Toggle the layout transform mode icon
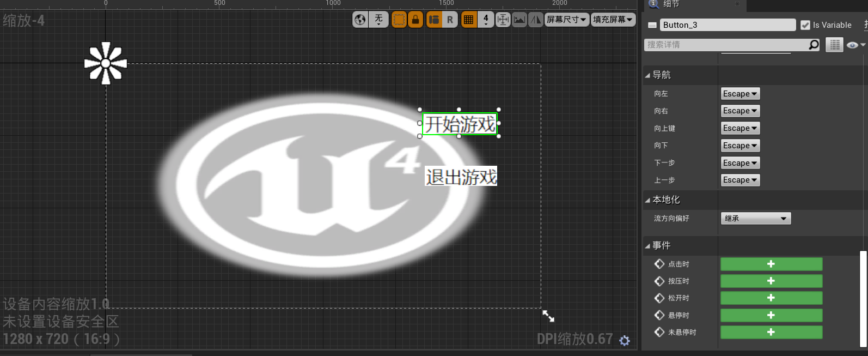Screen dimensions: 868x356 click(x=434, y=20)
